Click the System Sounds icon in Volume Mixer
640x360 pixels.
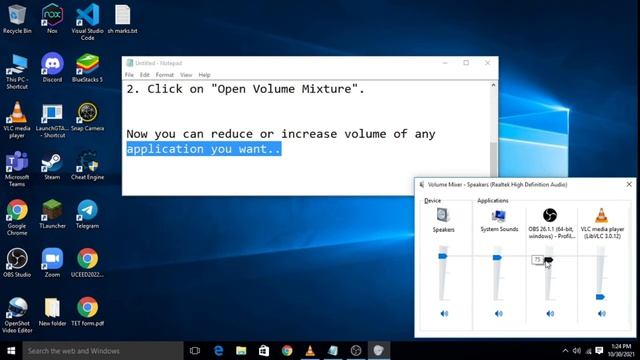(x=499, y=215)
